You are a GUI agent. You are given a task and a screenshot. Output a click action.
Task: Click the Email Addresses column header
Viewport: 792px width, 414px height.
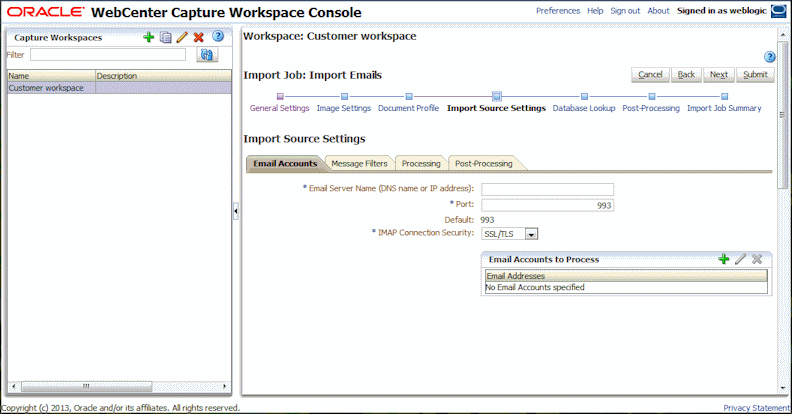[x=626, y=276]
